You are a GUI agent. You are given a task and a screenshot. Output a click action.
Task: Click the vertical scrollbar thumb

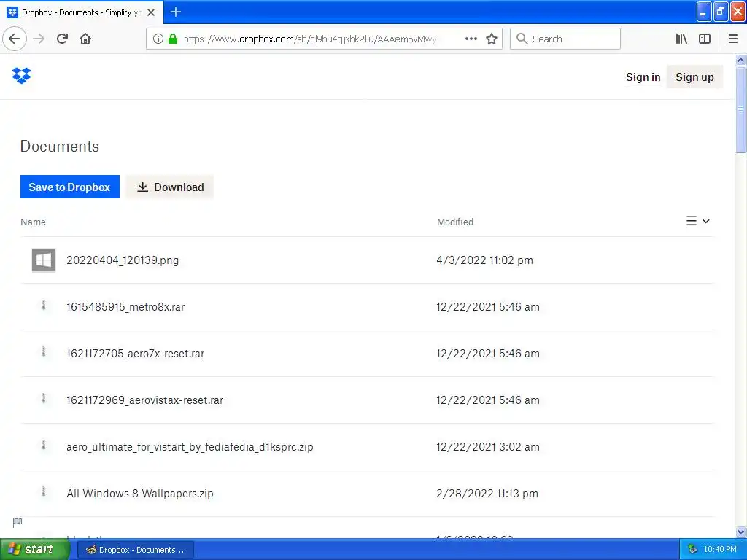740,109
